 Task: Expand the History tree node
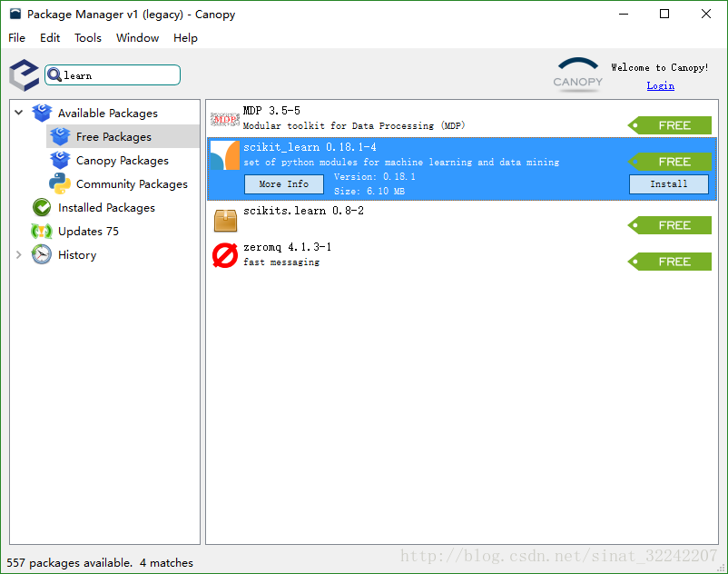(x=18, y=254)
